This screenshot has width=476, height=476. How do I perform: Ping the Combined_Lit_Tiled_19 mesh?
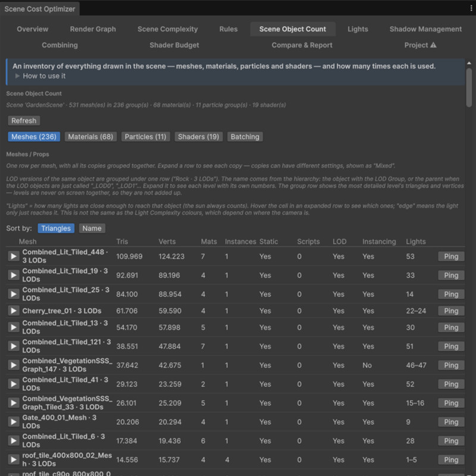(451, 275)
